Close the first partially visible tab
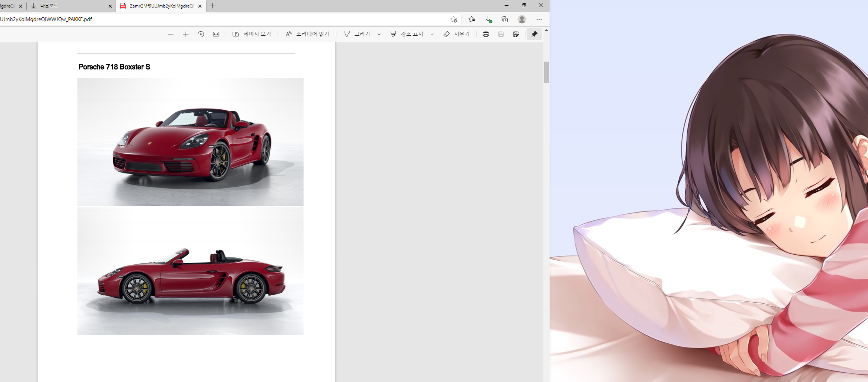Viewport: 868px width, 382px height. [x=21, y=6]
